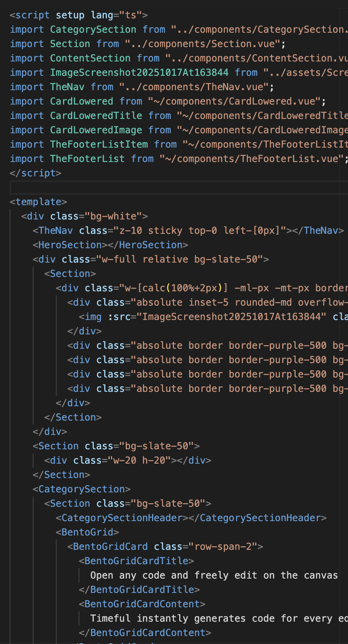Click the BentoGridCardContent opening tag
The image size is (348, 644).
pos(142,604)
